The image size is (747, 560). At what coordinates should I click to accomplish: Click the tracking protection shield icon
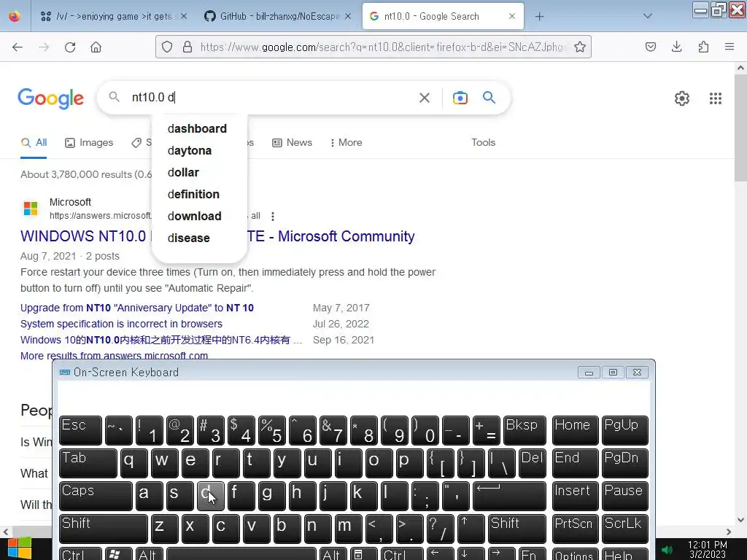[x=167, y=47]
